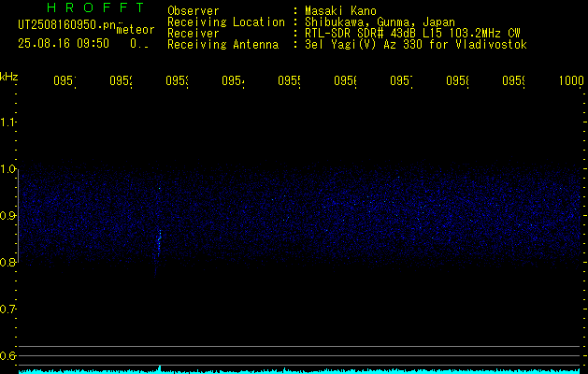The width and height of the screenshot is (588, 374).
Task: Select the observer name Masaki Kano
Action: click(x=340, y=11)
